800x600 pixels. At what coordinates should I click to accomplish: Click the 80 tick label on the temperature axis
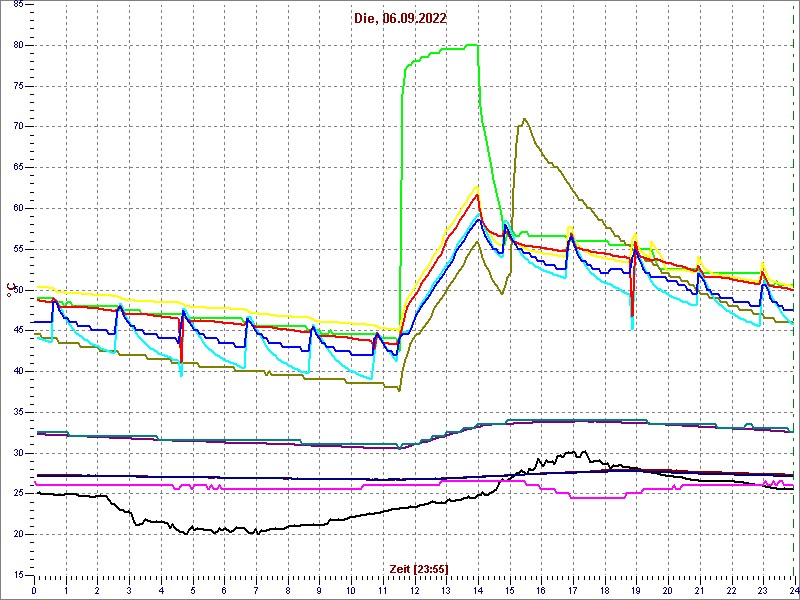click(x=17, y=45)
